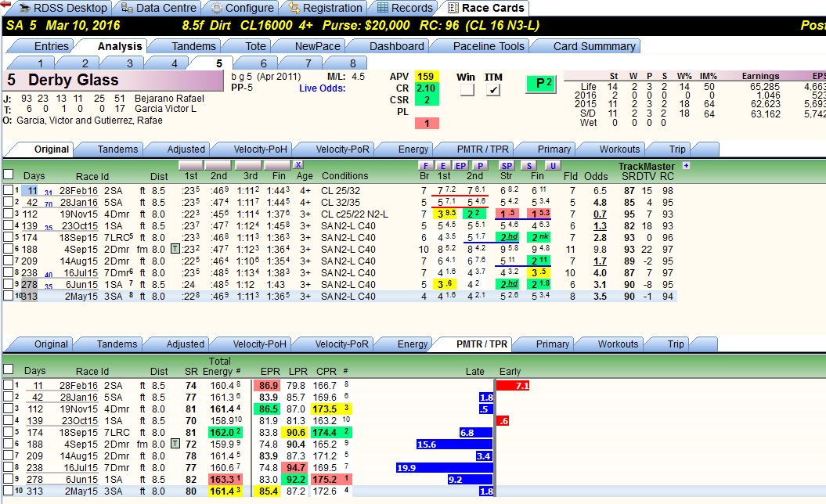Screen dimensions: 826x504
Task: Untick the ITM checkbox
Action: (x=493, y=89)
